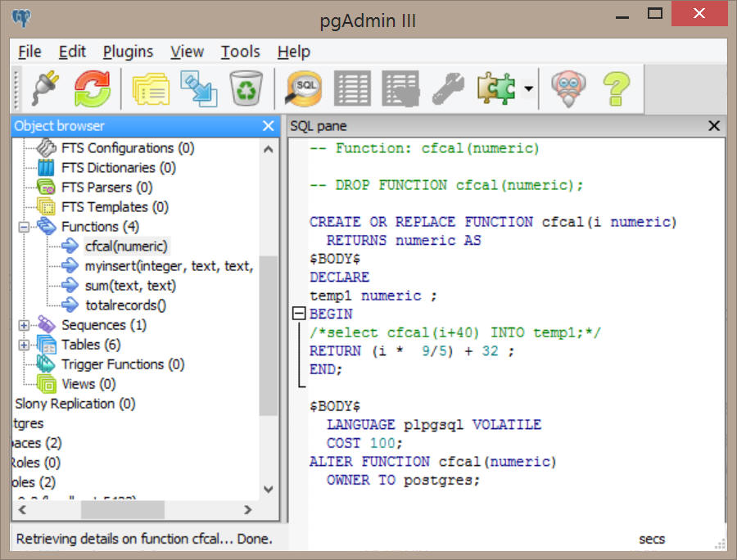737x560 pixels.
Task: Click the View data grid icon
Action: coord(352,88)
